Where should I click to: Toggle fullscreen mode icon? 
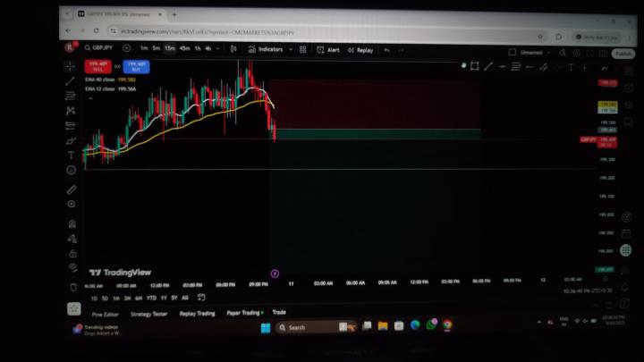[589, 54]
